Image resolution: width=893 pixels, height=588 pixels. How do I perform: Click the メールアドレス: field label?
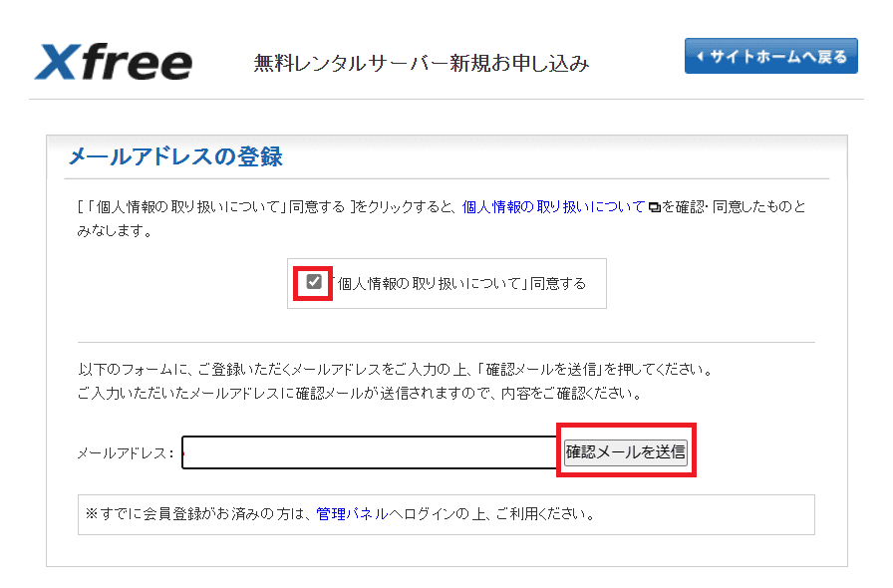tap(126, 453)
